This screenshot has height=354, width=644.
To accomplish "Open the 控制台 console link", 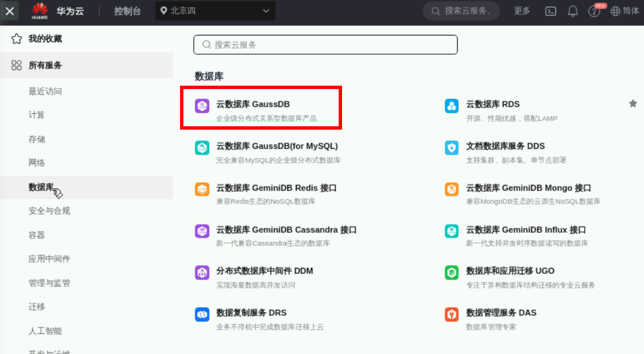I will (x=128, y=11).
